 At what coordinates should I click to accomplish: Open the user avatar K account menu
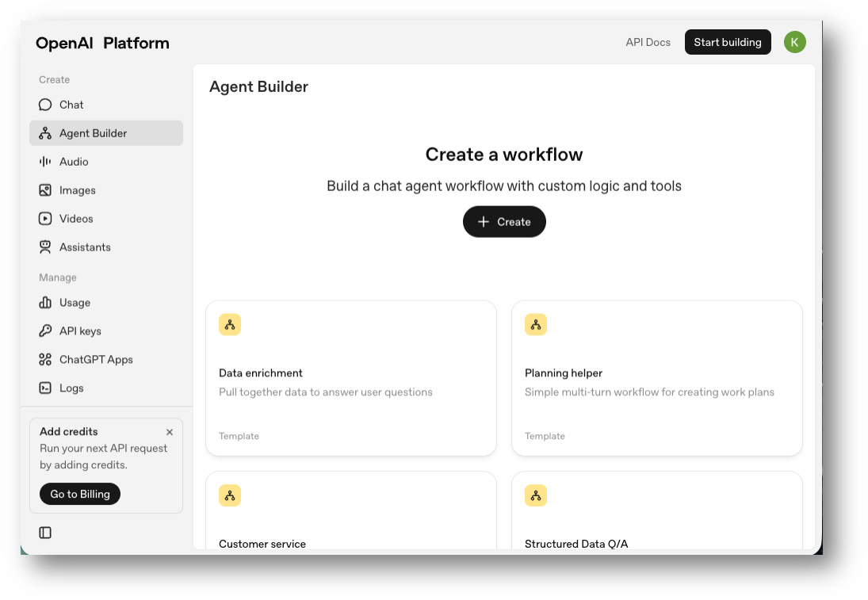(x=794, y=42)
